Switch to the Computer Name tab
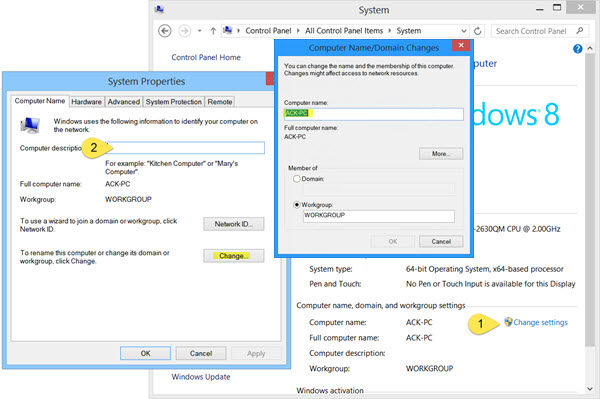The width and height of the screenshot is (600, 399). [x=40, y=101]
